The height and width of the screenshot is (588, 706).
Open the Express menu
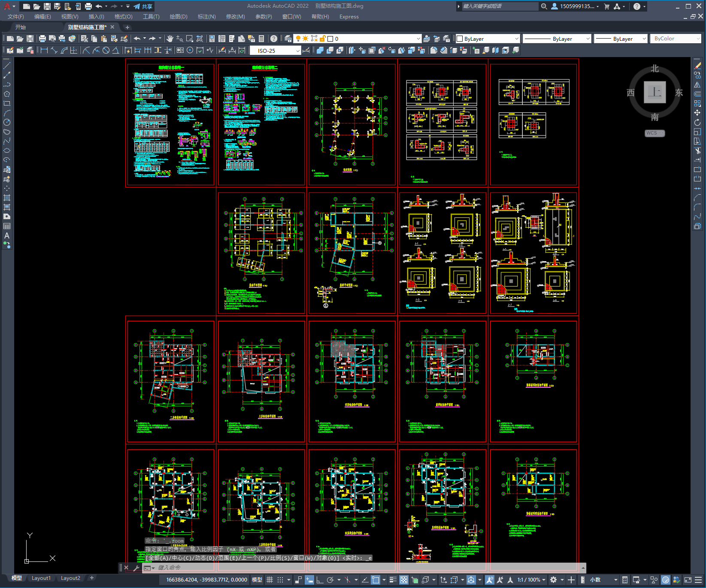[x=349, y=17]
